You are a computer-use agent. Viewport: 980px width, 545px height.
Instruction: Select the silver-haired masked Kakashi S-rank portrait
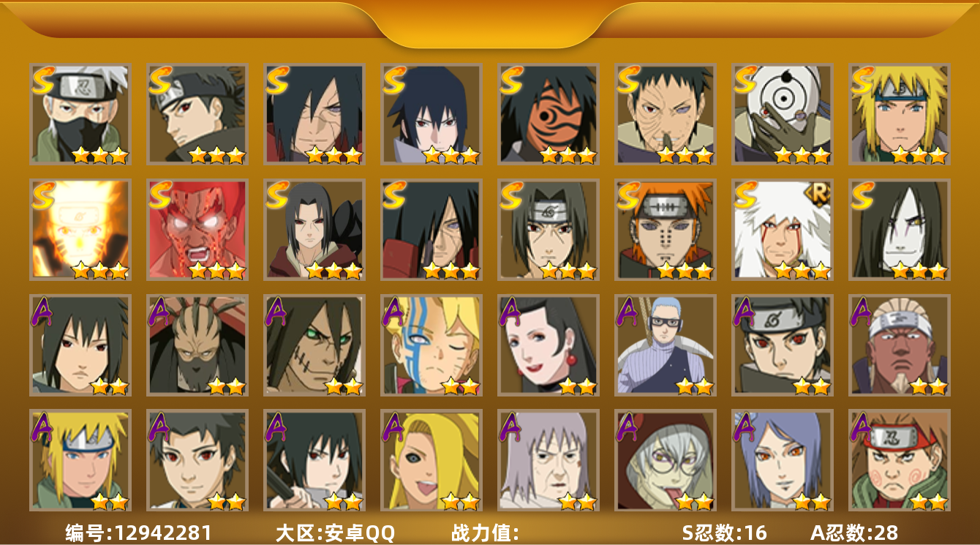(80, 113)
